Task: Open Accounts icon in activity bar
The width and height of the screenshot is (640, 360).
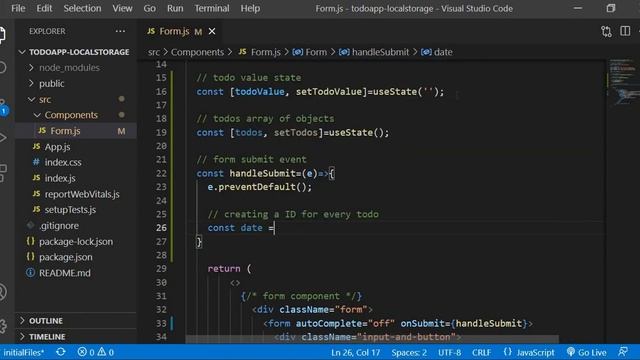Action: tap(2, 292)
